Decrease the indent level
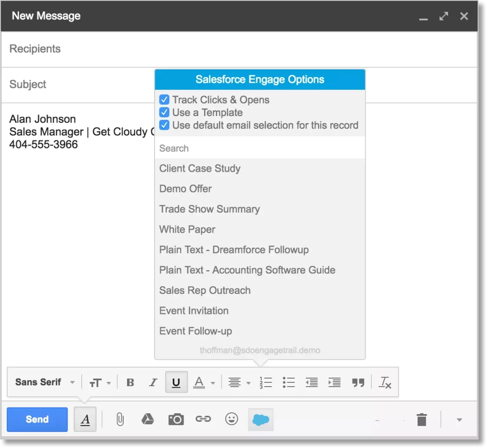Viewport: 487px width, 448px height. click(x=312, y=382)
